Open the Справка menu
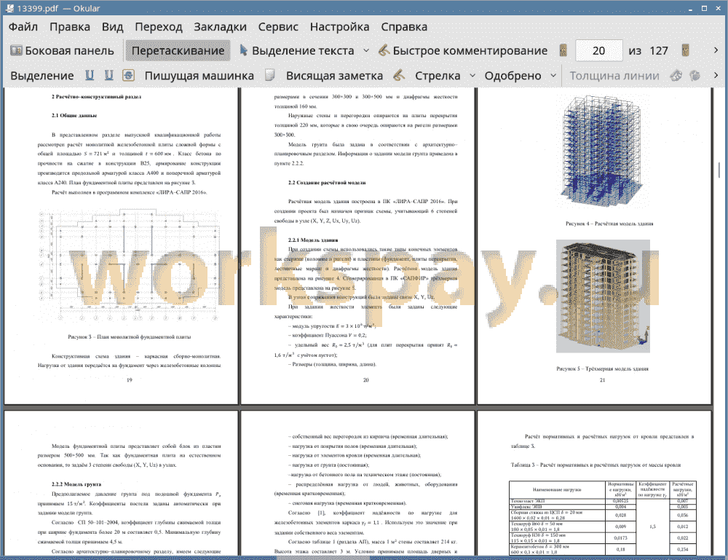Image resolution: width=728 pixels, height=560 pixels. tap(404, 27)
